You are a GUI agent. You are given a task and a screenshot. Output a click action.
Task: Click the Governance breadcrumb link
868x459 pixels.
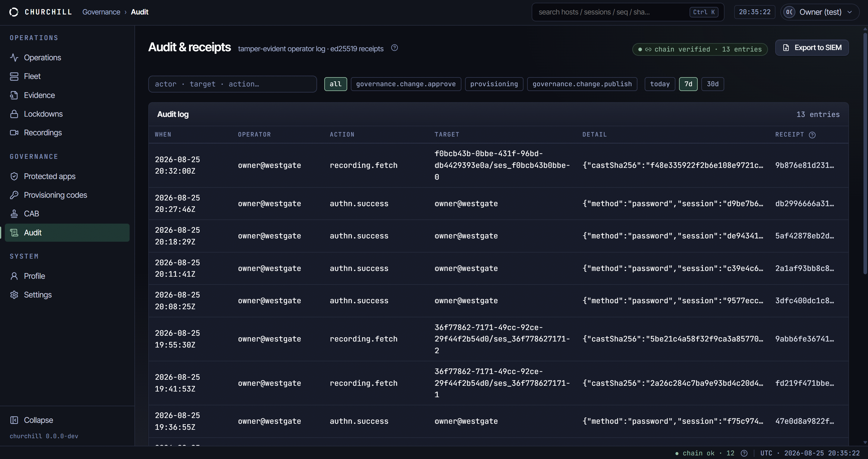(x=101, y=12)
